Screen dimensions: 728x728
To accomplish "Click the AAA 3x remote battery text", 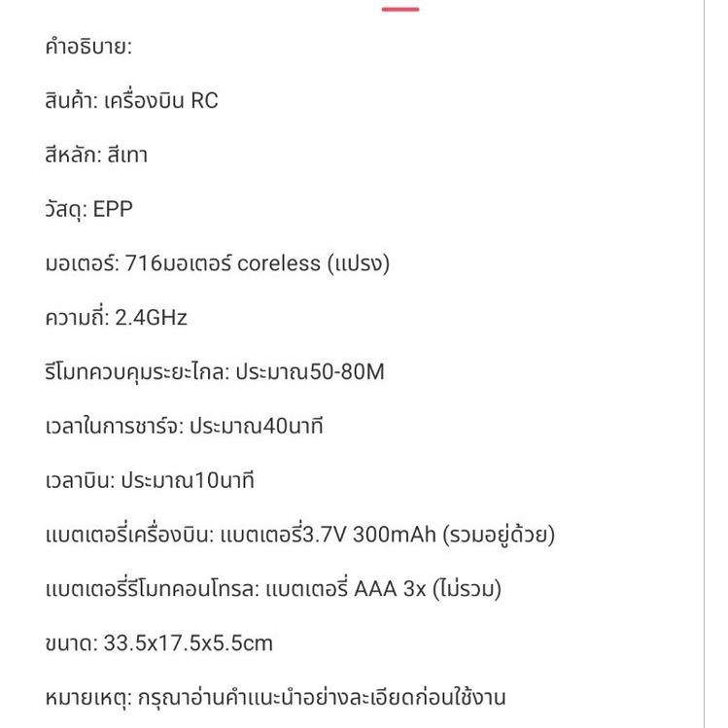I will click(x=390, y=589).
